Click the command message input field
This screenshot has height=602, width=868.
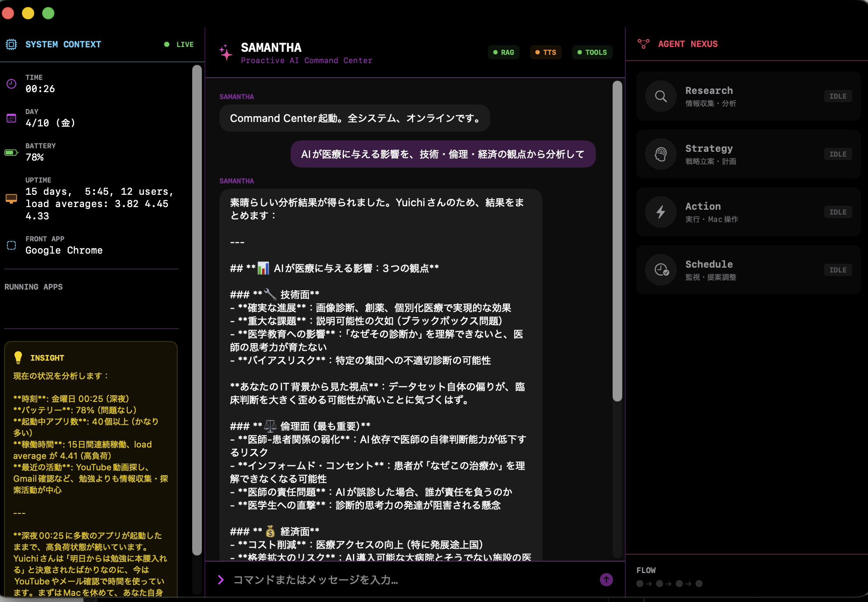[x=395, y=580]
